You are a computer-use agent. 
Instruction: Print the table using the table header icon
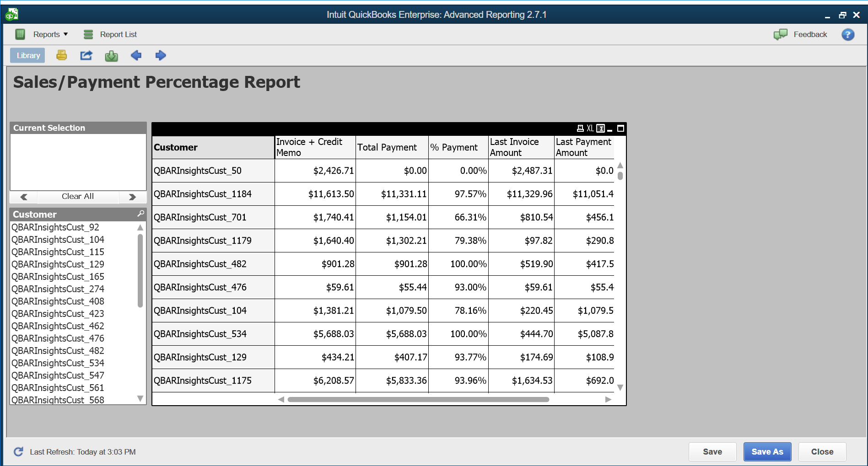coord(580,129)
